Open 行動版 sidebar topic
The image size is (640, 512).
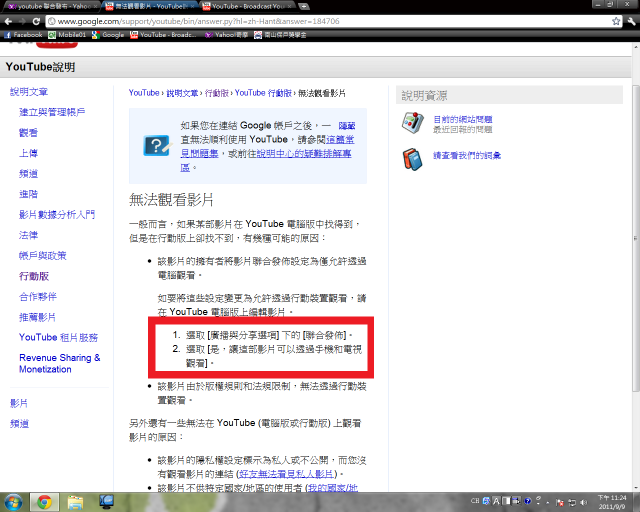point(34,276)
